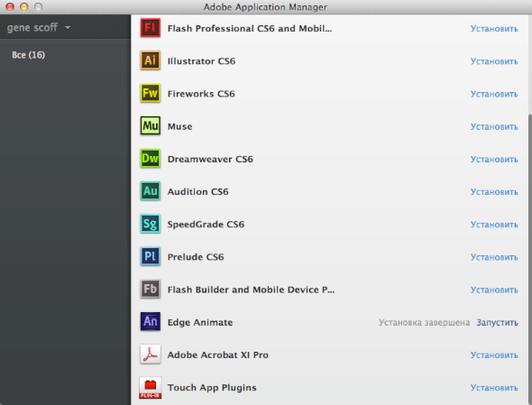Click the Fireworks CS6 Fw icon
The width and height of the screenshot is (532, 405).
pyautogui.click(x=151, y=93)
